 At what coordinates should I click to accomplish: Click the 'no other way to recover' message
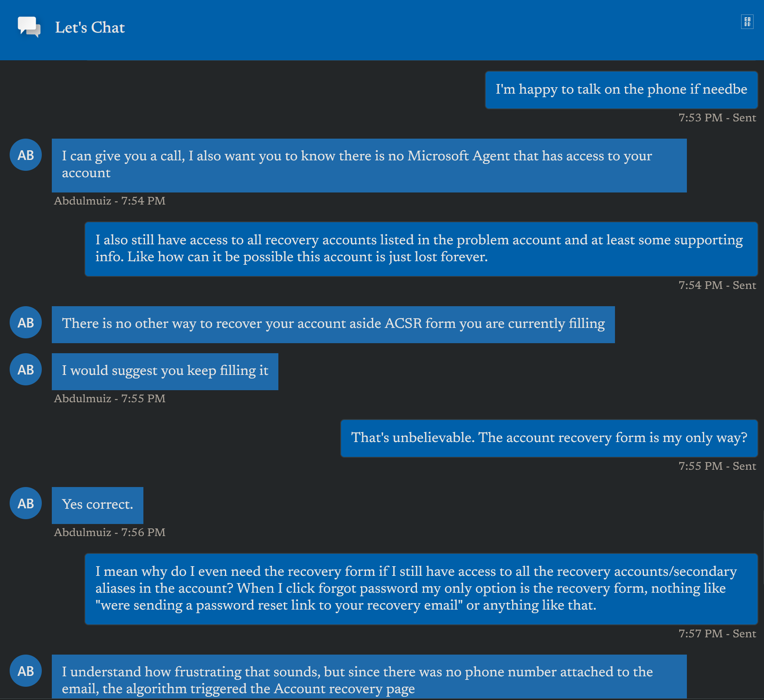pos(333,324)
